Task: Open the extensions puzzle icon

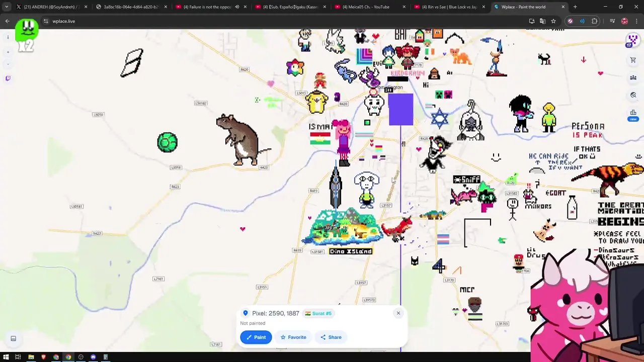Action: [x=595, y=21]
